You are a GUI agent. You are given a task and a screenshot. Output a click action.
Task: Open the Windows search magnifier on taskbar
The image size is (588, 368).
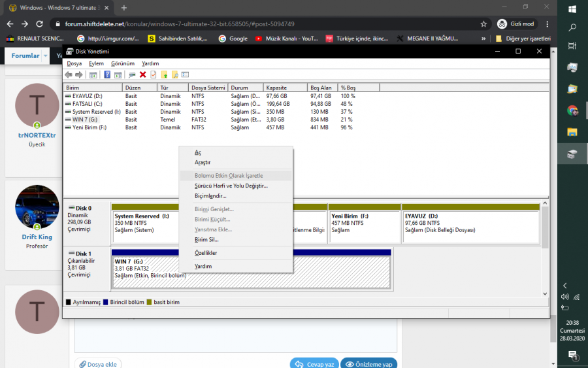[x=572, y=27]
